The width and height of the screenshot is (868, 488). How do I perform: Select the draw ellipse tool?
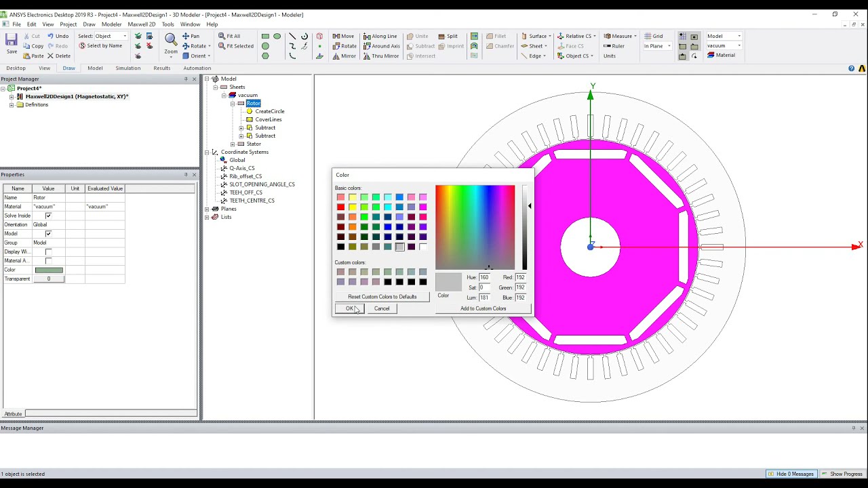point(277,36)
